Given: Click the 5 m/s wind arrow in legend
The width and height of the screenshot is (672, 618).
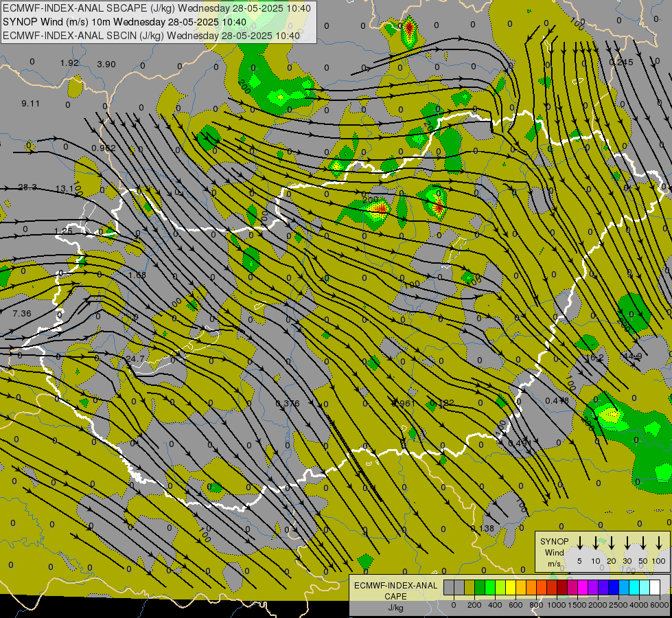Looking at the screenshot, I should 579,542.
